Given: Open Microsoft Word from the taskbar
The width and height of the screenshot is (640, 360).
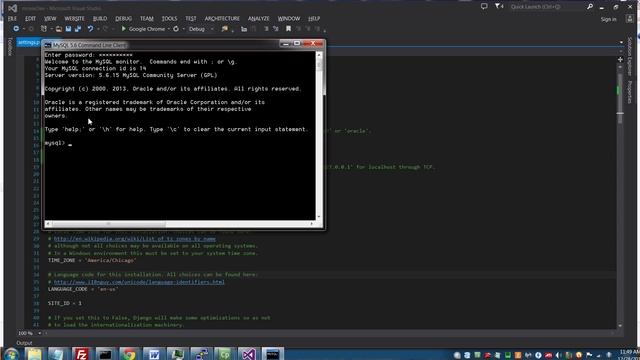Looking at the screenshot, I should [153, 354].
